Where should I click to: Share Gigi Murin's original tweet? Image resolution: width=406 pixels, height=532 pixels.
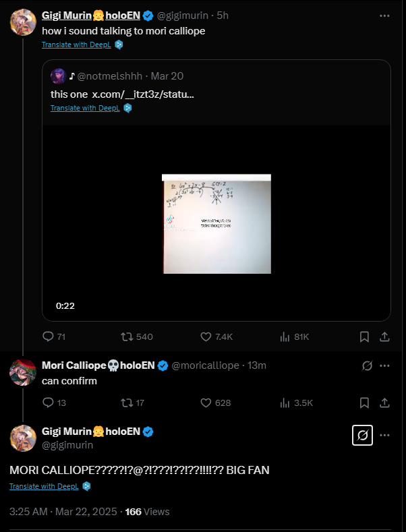click(x=384, y=336)
